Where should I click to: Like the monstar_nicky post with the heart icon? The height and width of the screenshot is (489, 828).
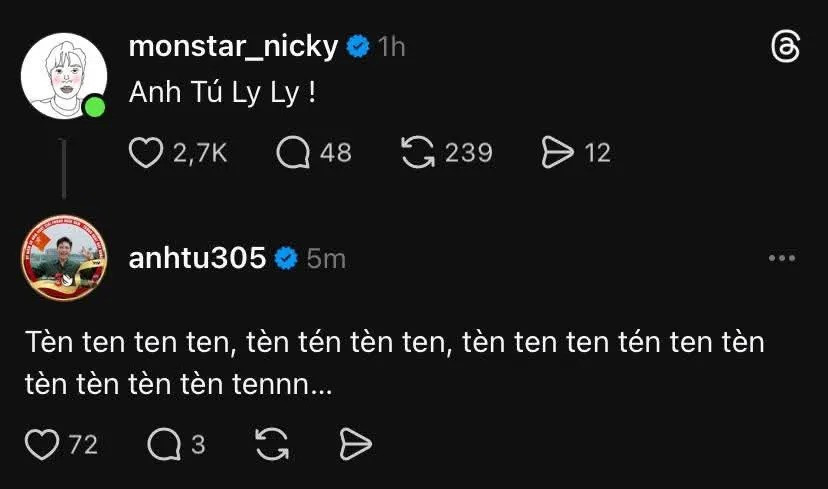click(148, 152)
